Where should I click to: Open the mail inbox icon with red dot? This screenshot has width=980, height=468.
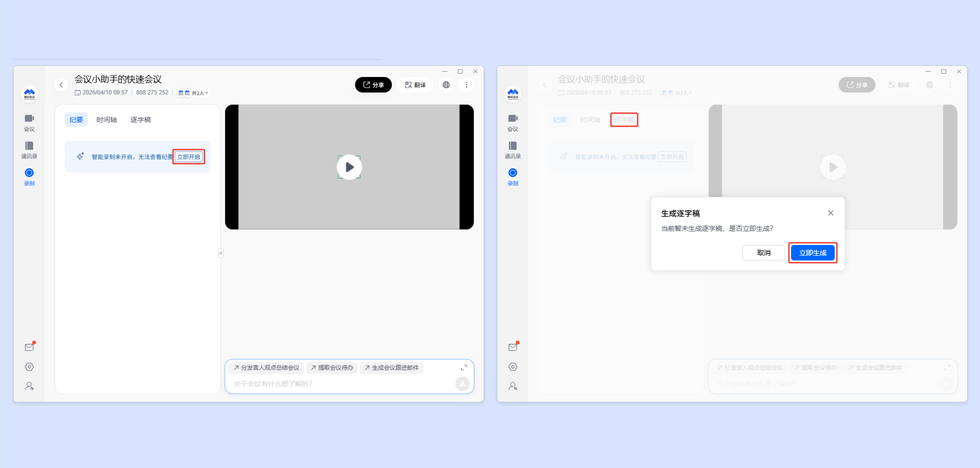(x=29, y=347)
